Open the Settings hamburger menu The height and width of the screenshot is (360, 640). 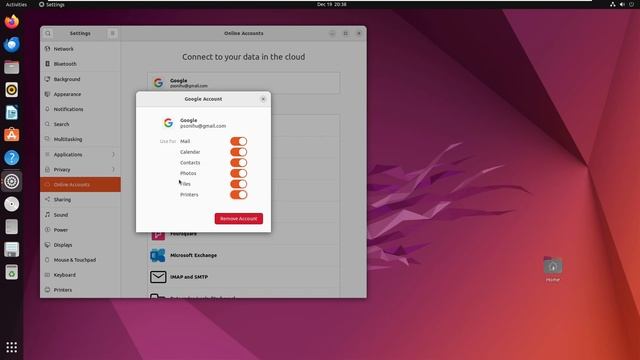[113, 33]
